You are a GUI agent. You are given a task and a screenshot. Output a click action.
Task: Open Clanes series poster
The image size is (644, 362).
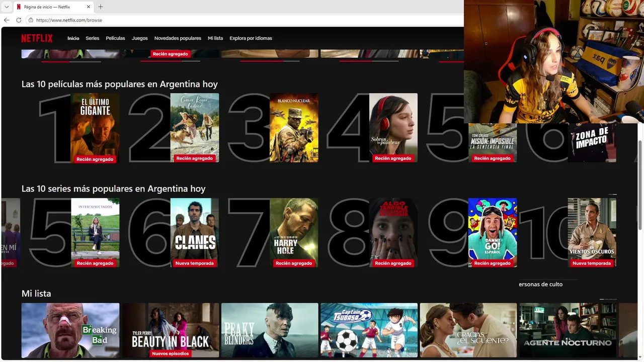click(x=195, y=232)
